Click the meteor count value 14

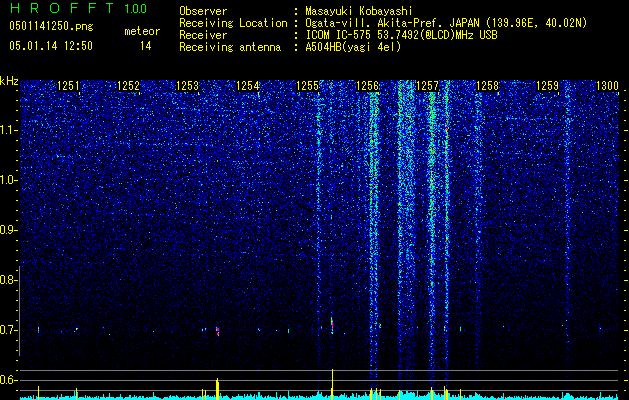pyautogui.click(x=145, y=46)
